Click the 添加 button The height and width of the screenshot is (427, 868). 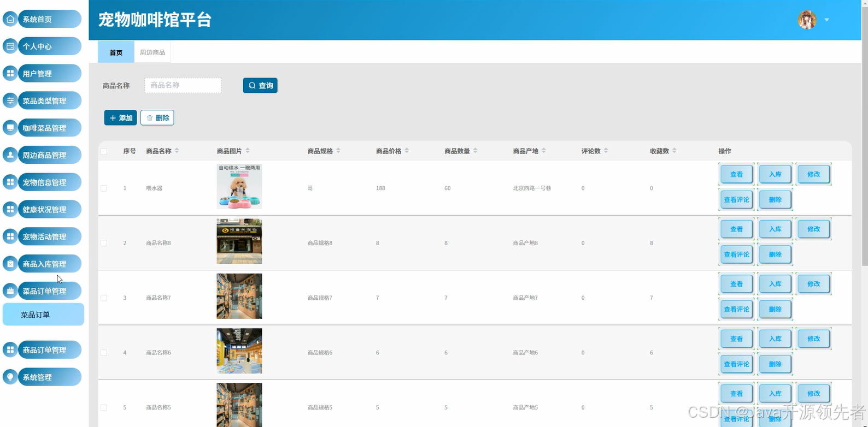pyautogui.click(x=121, y=117)
